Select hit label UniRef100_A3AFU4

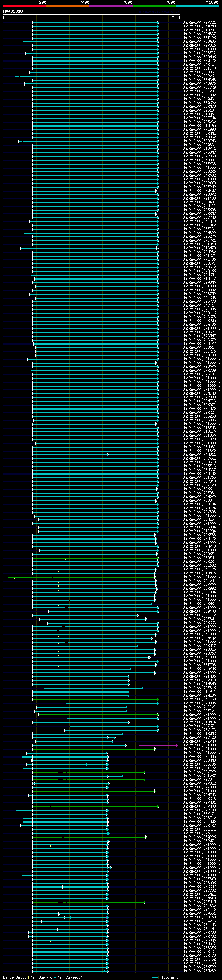click(x=199, y=558)
